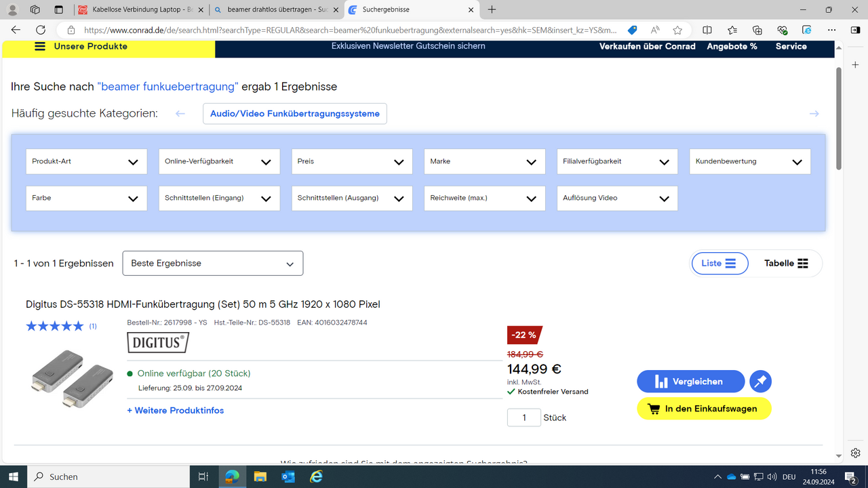Switch to Liste view

pyautogui.click(x=719, y=263)
